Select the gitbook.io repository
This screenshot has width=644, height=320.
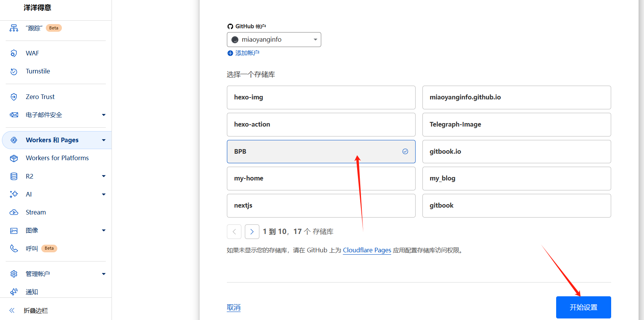click(516, 151)
